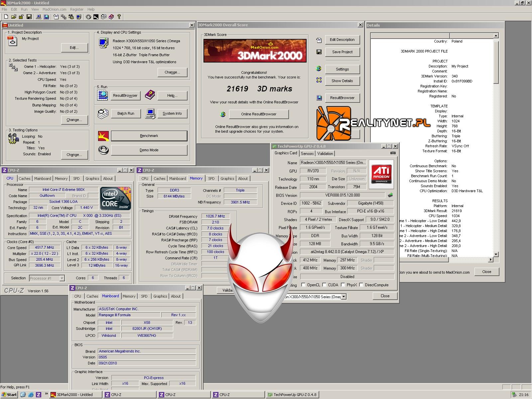532x399 pixels.
Task: Click the Demo Mode ring toolbar icon
Action: [x=88, y=17]
